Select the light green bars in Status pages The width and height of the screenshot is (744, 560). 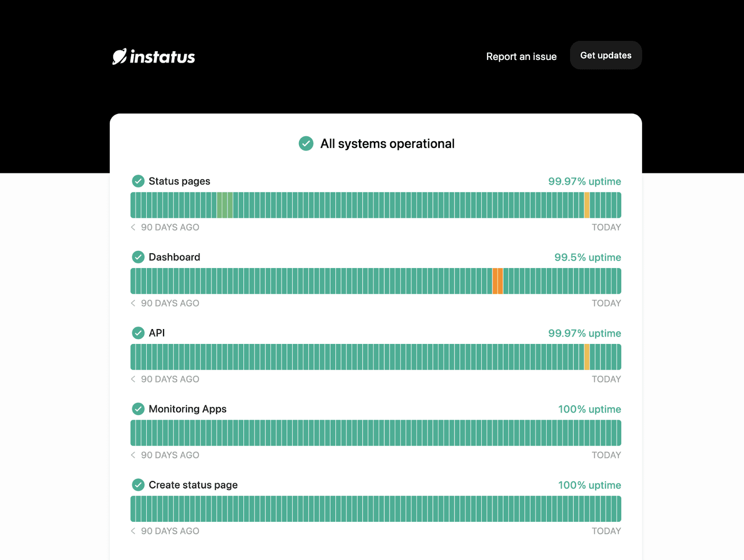pyautogui.click(x=225, y=205)
